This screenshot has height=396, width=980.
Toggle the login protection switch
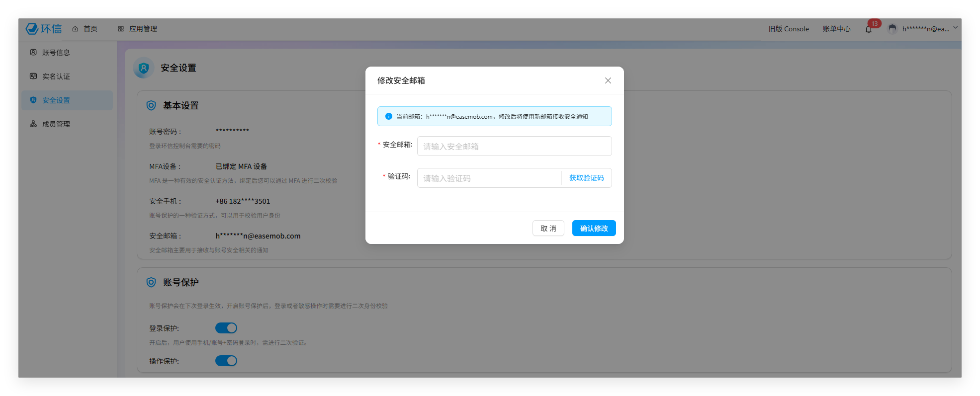[226, 328]
